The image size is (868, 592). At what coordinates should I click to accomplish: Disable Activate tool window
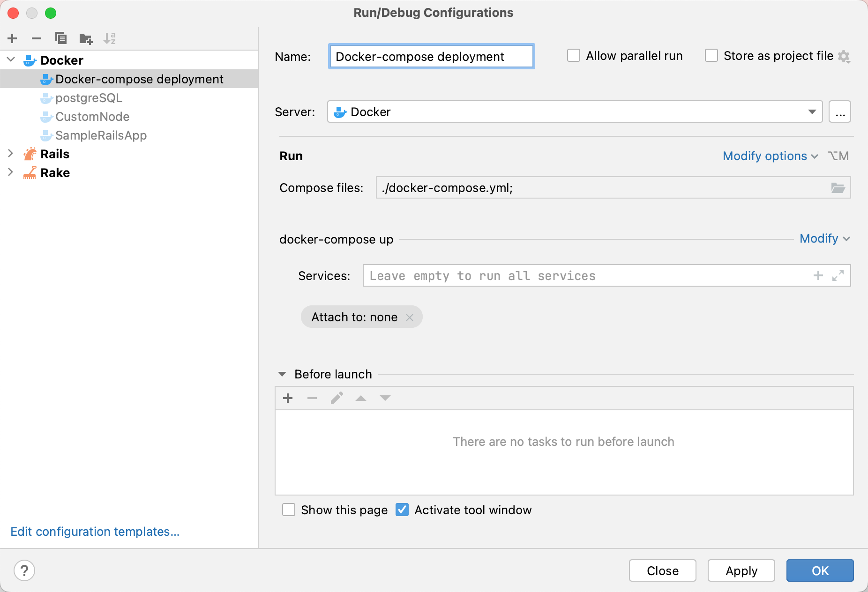tap(402, 510)
